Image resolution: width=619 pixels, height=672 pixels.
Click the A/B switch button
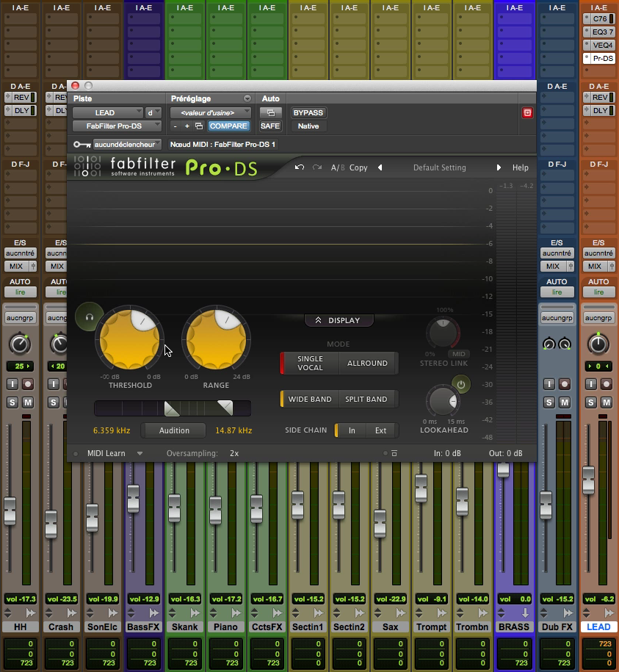click(x=338, y=167)
